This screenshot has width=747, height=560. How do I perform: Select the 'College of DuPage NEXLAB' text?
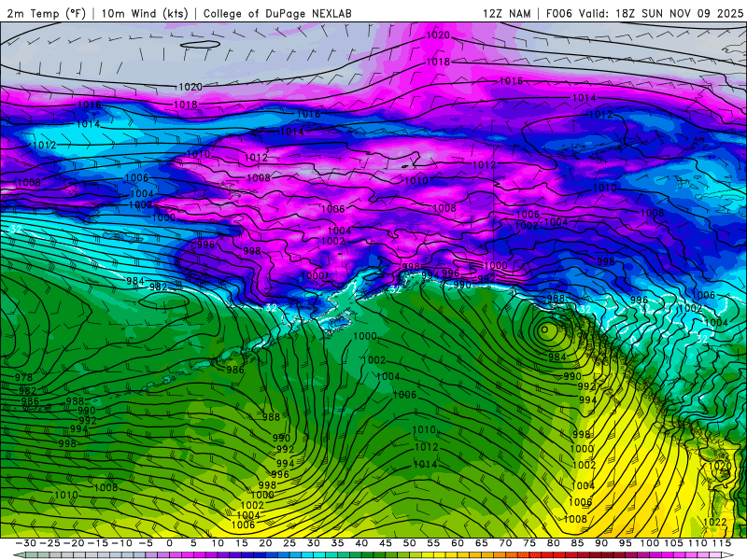click(x=277, y=13)
